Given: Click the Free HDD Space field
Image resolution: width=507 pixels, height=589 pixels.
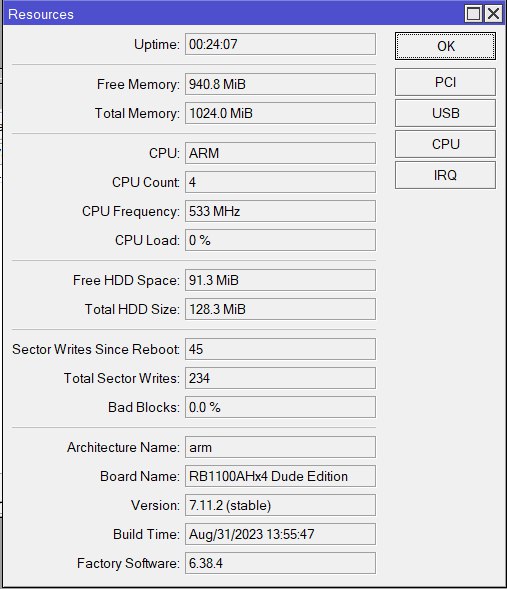Looking at the screenshot, I should tap(280, 280).
